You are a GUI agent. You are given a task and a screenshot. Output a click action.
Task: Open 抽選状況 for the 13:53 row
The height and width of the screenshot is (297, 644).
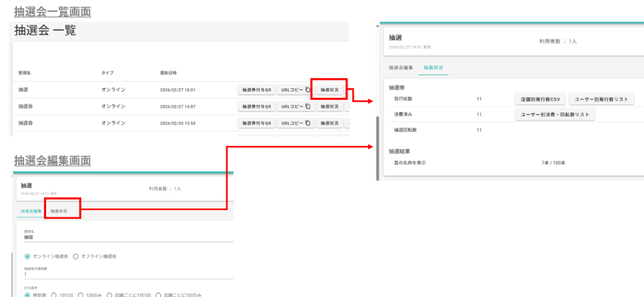point(330,123)
